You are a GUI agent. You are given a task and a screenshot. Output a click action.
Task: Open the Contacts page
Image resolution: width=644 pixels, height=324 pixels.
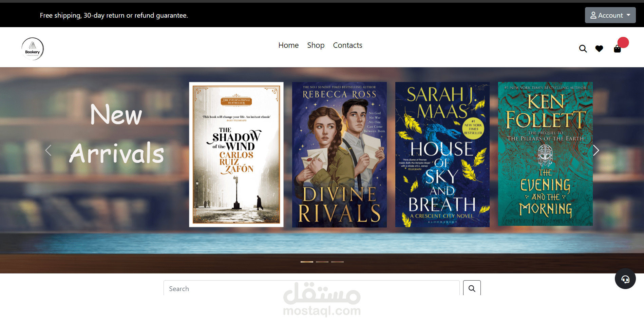(347, 45)
